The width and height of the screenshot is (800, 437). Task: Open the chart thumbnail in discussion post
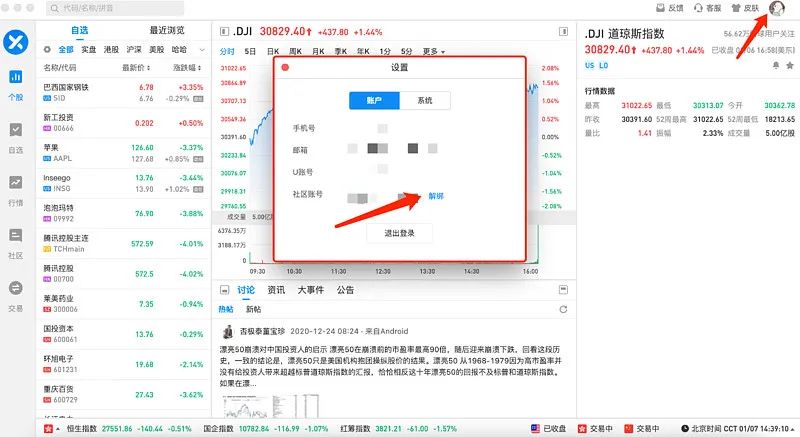[x=271, y=407]
